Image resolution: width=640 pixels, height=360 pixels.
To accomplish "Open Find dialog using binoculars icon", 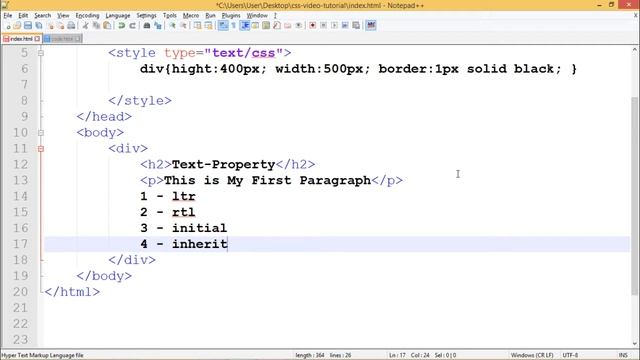I will pos(147,25).
